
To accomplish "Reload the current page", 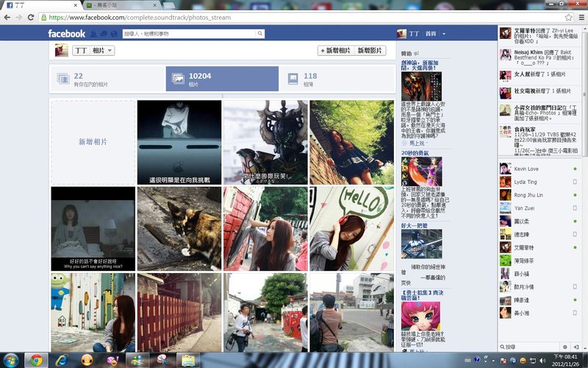I will (x=31, y=17).
